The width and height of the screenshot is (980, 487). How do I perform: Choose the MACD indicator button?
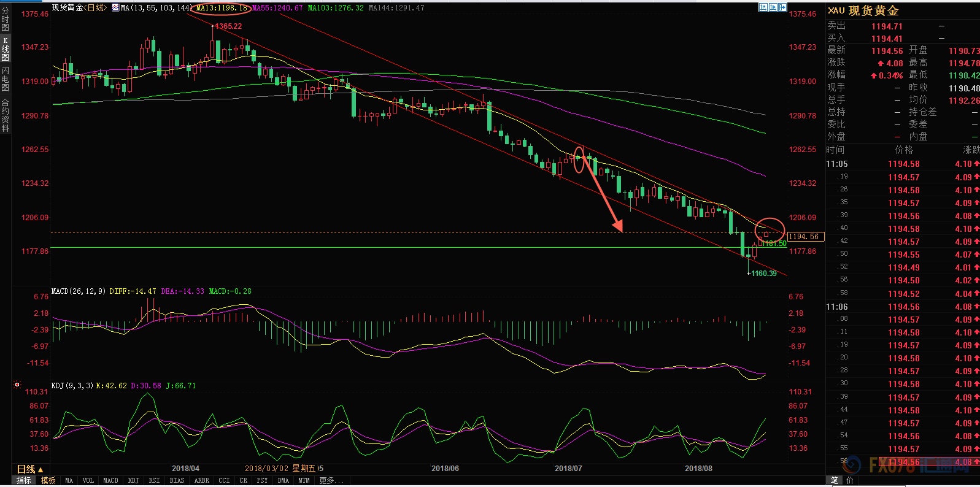tap(110, 480)
